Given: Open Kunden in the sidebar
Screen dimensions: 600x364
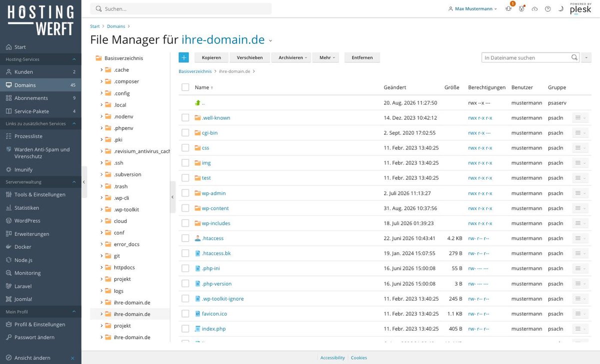Looking at the screenshot, I should tap(40, 72).
